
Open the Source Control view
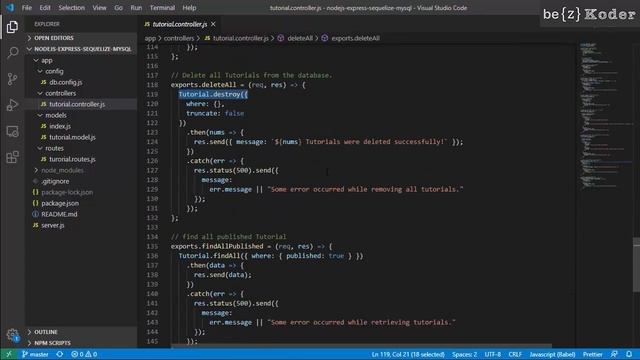[12, 79]
